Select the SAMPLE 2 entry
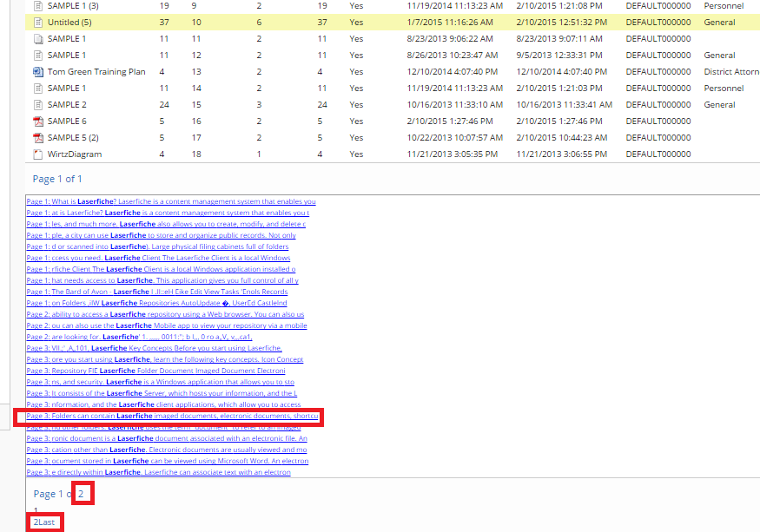 coord(67,105)
